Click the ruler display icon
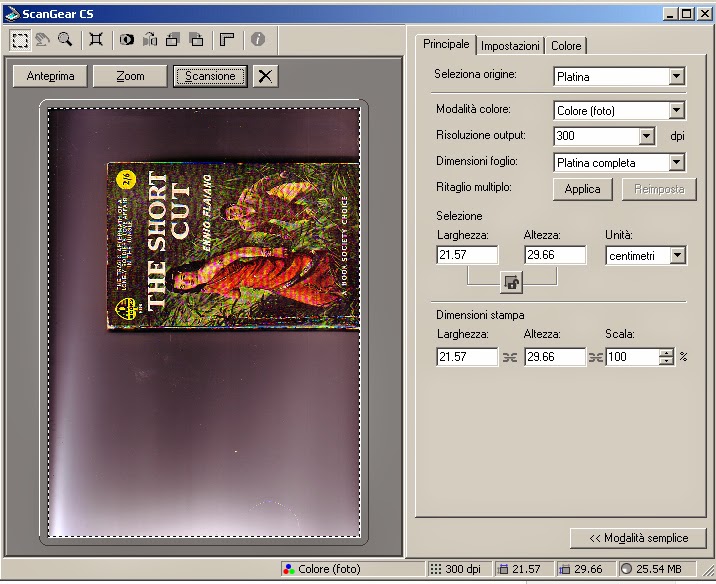This screenshot has height=584, width=716. pos(227,40)
